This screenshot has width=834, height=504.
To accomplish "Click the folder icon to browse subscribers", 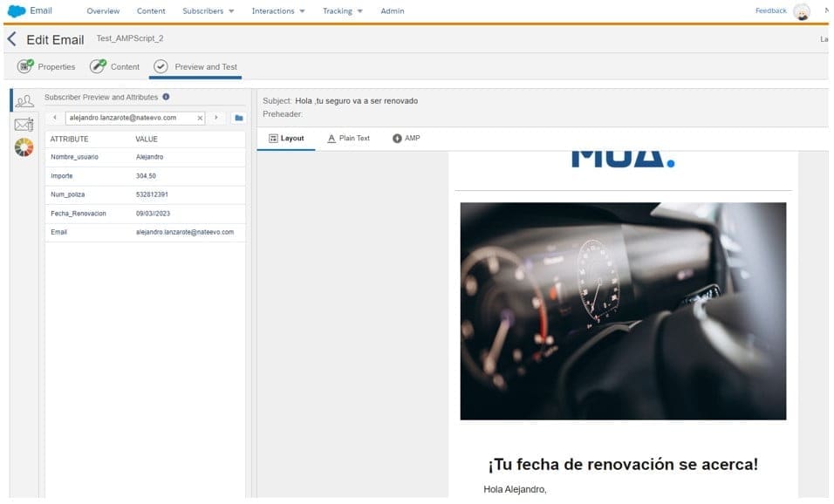I will (x=238, y=118).
